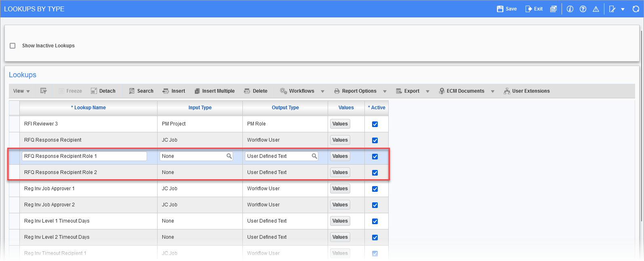Open Values for RFQ Response Recipient Role 2
The width and height of the screenshot is (644, 261).
point(340,172)
